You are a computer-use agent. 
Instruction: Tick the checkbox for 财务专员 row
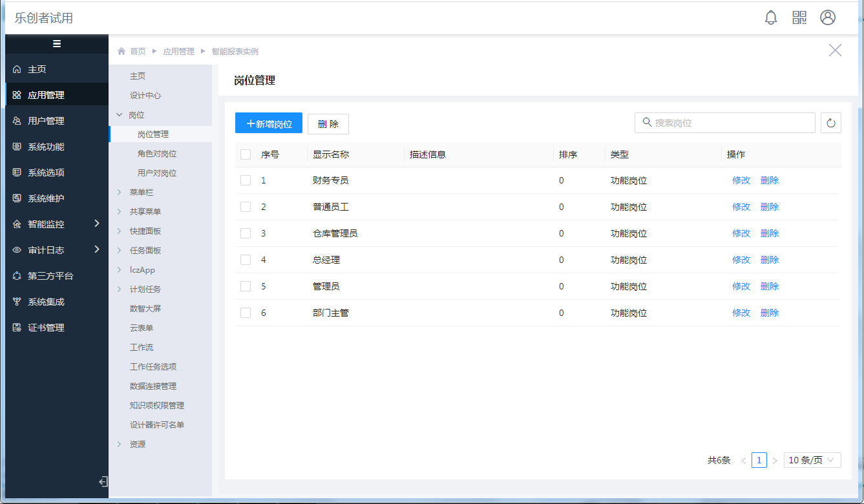[x=246, y=180]
